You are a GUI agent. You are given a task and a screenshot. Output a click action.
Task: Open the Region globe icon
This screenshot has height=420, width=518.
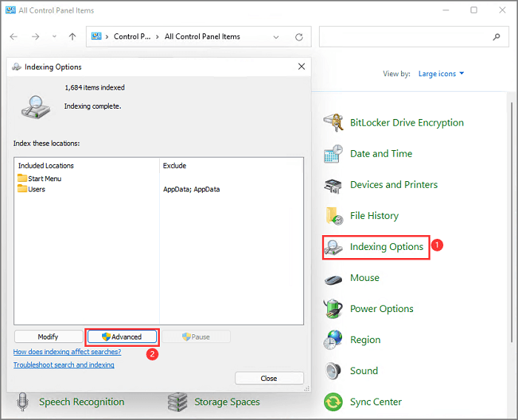click(x=334, y=340)
